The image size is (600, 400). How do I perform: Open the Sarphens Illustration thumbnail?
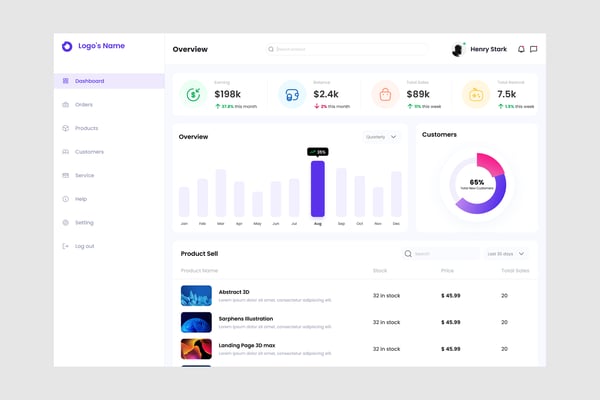196,322
